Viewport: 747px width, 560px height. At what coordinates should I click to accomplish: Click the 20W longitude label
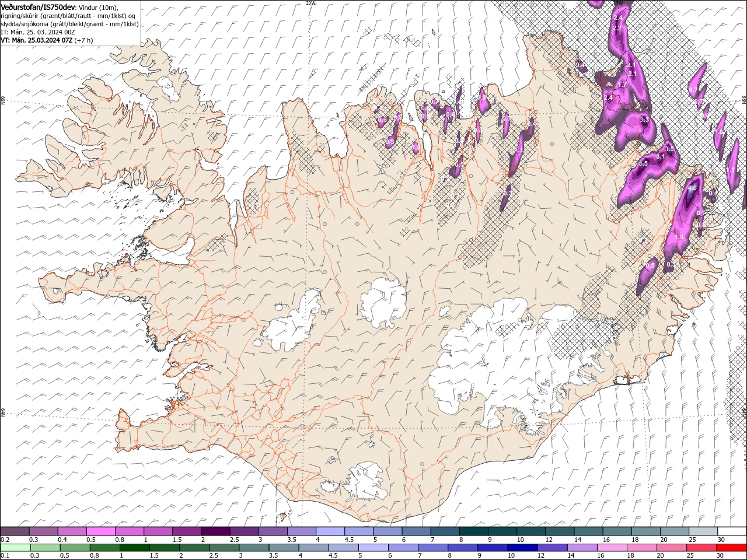[310, 3]
